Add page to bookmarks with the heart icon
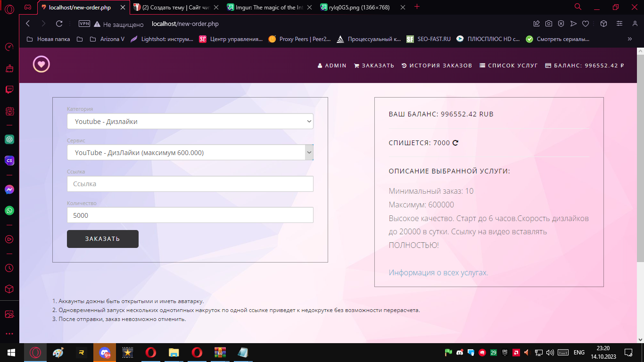 586,24
